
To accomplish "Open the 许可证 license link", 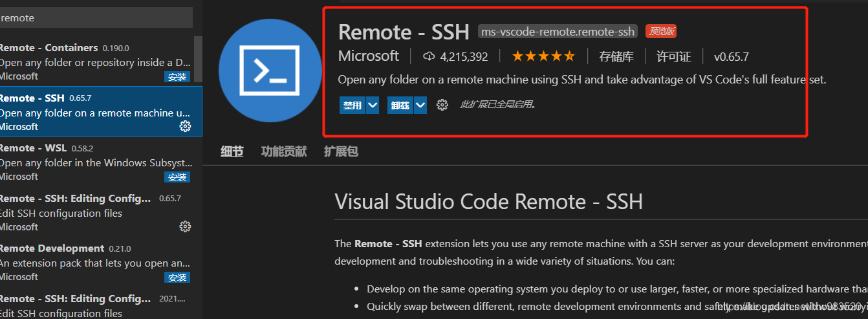I will (674, 57).
